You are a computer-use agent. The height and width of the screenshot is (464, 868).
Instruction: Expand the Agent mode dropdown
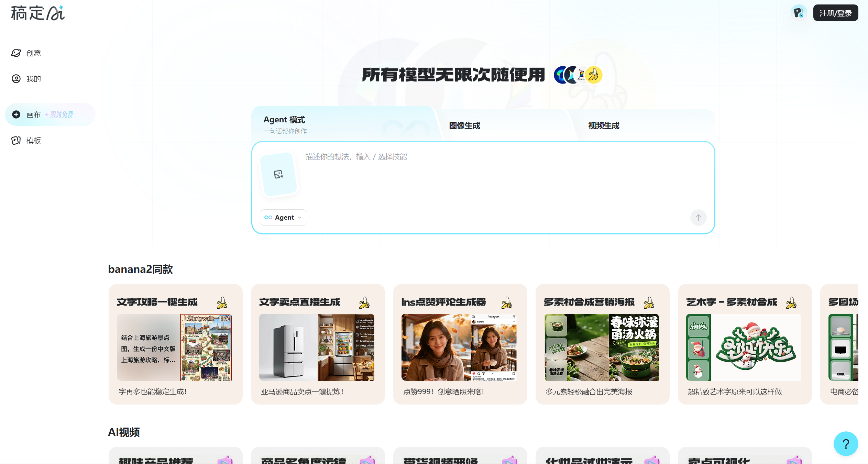(x=283, y=217)
